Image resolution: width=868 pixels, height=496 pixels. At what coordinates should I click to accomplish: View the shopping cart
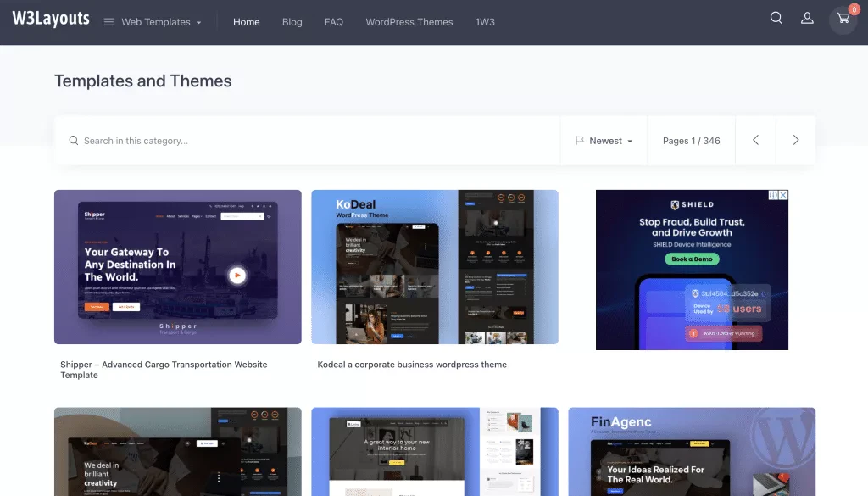[x=843, y=19]
